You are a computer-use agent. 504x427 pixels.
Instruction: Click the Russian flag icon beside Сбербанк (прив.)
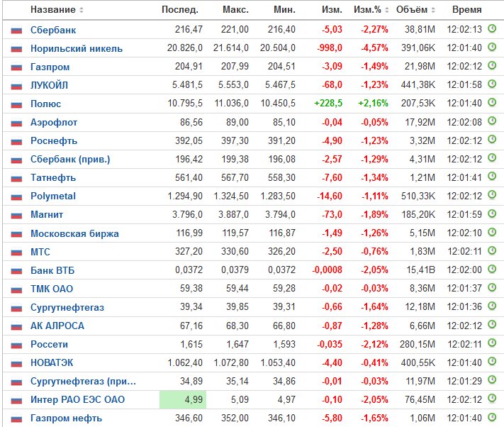(16, 160)
